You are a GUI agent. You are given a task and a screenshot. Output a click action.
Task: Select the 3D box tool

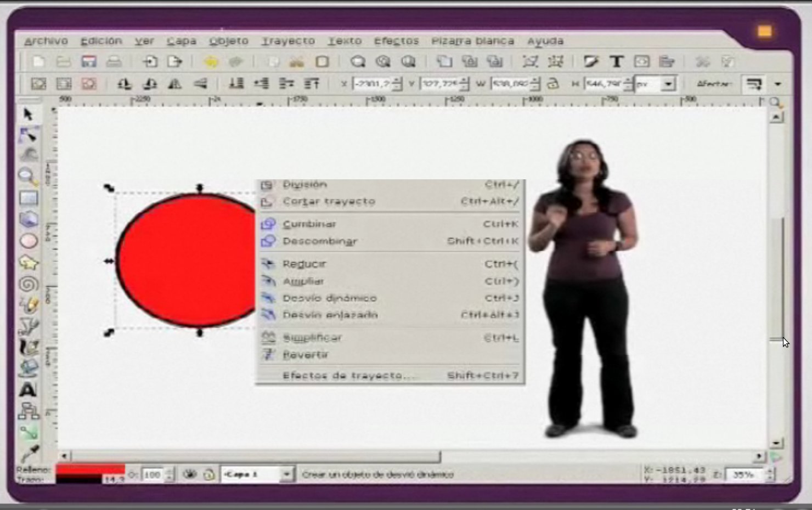[x=29, y=219]
